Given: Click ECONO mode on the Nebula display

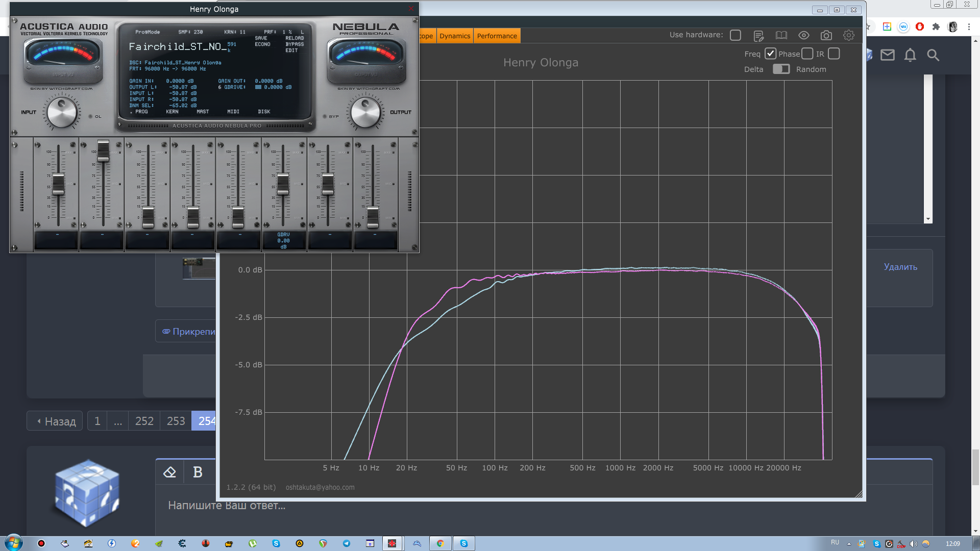Looking at the screenshot, I should point(262,44).
